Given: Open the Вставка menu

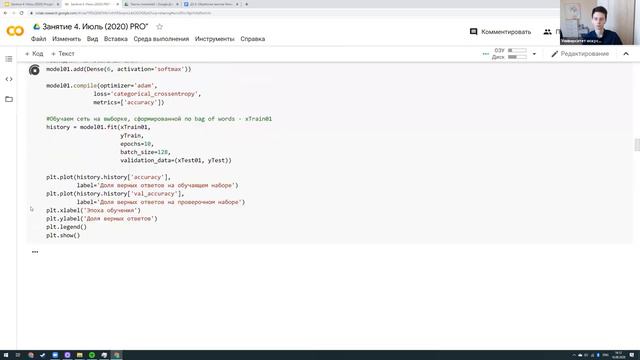Looking at the screenshot, I should [x=116, y=39].
